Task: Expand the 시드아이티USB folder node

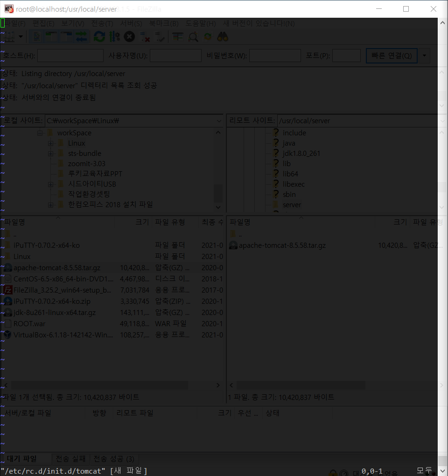Action: pos(51,184)
